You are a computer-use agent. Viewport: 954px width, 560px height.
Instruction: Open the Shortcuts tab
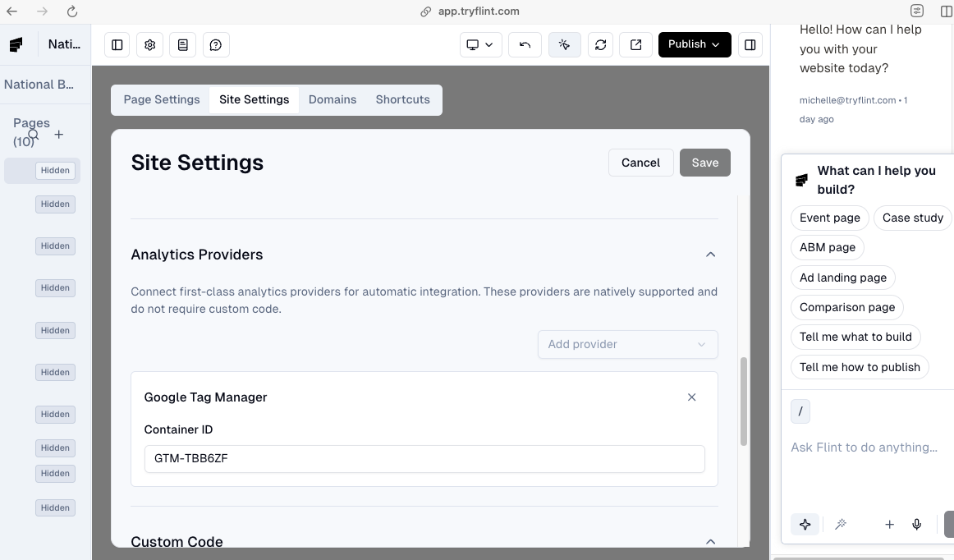402,100
